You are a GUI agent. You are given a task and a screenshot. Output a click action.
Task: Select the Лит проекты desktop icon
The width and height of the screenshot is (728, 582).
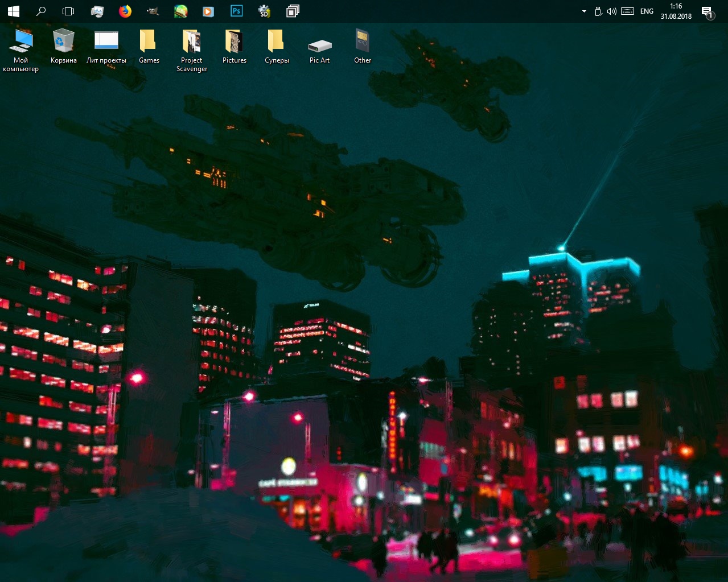(x=106, y=47)
